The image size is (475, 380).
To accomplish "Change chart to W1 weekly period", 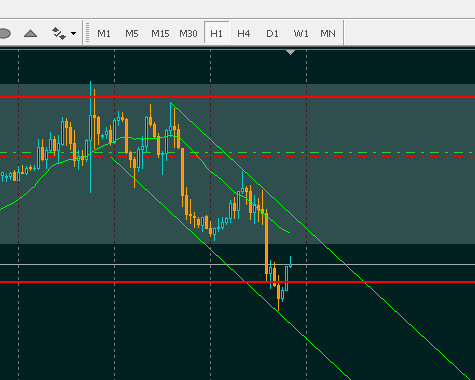I will (x=301, y=33).
